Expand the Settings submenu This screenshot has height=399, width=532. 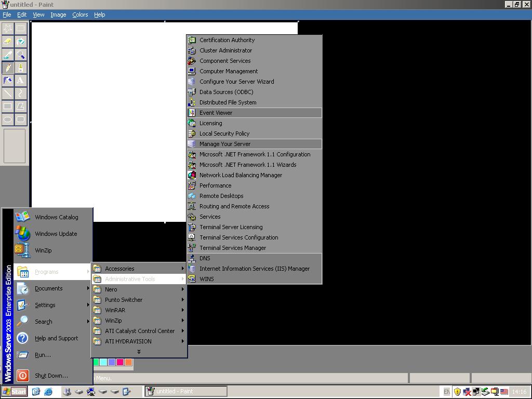click(53, 305)
